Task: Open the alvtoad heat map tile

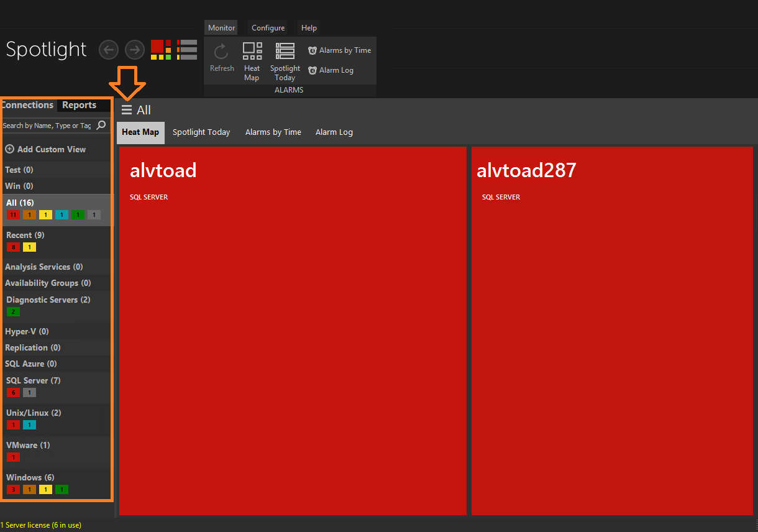Action: 293,331
